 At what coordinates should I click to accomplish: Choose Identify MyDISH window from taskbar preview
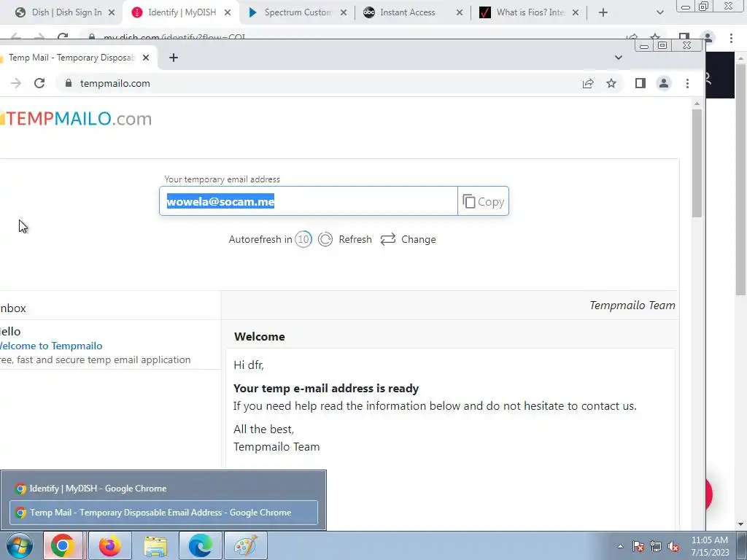pos(163,489)
